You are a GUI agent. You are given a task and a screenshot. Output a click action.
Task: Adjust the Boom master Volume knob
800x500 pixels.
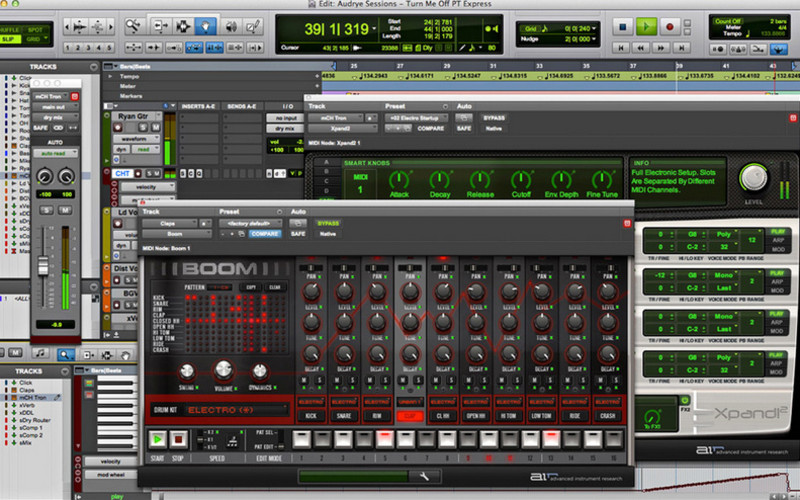coord(223,370)
